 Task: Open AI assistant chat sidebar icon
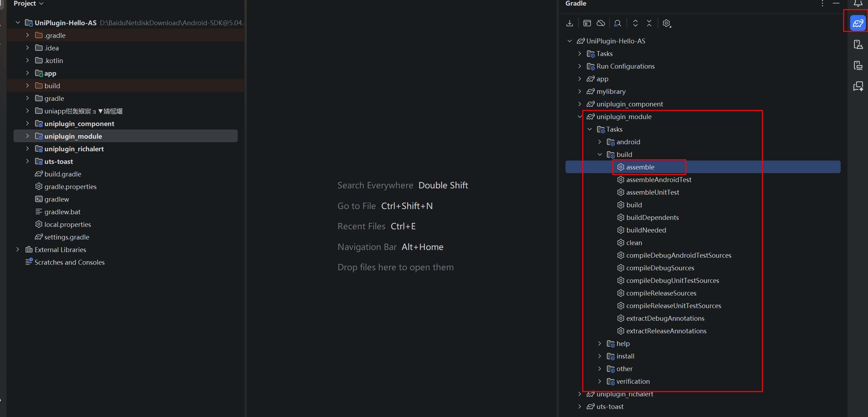[858, 86]
